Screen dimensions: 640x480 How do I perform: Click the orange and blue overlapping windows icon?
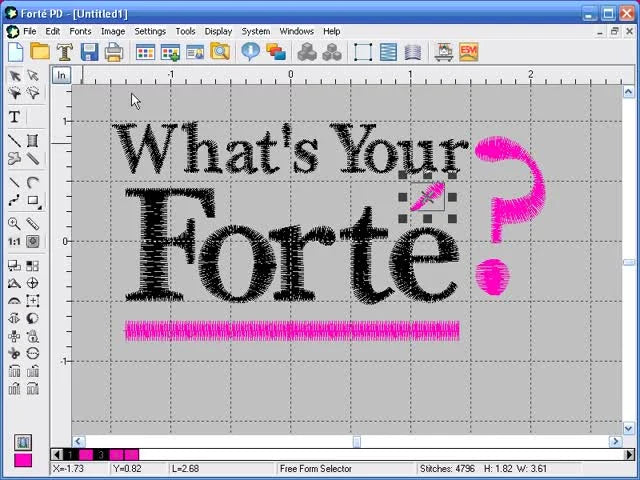pos(276,52)
